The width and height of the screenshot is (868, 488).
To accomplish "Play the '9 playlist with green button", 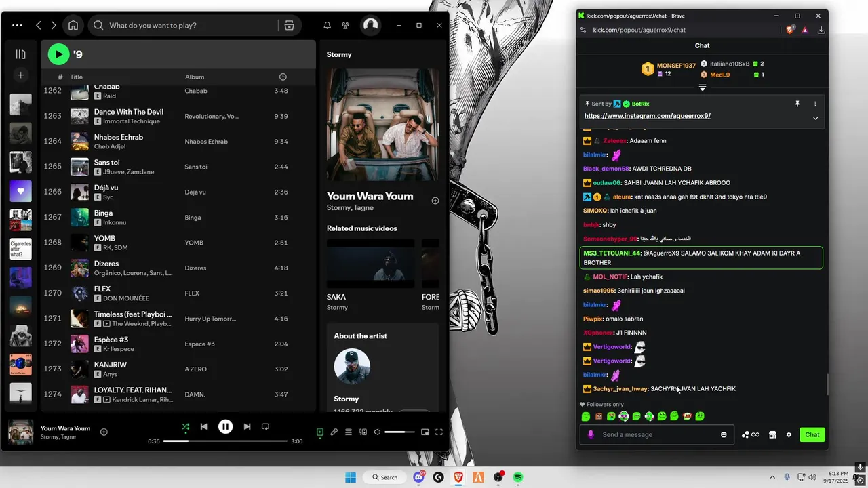I will tap(58, 54).
